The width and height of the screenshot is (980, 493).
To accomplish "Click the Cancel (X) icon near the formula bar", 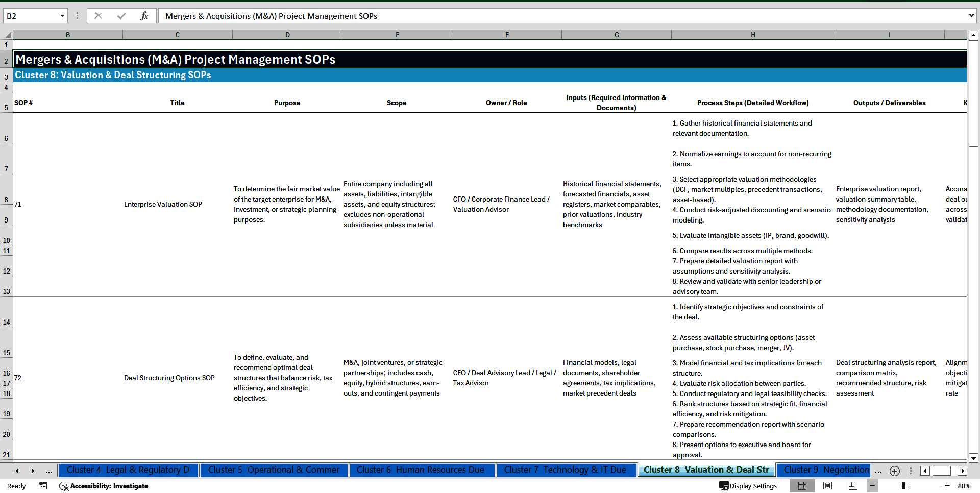I will pos(98,15).
